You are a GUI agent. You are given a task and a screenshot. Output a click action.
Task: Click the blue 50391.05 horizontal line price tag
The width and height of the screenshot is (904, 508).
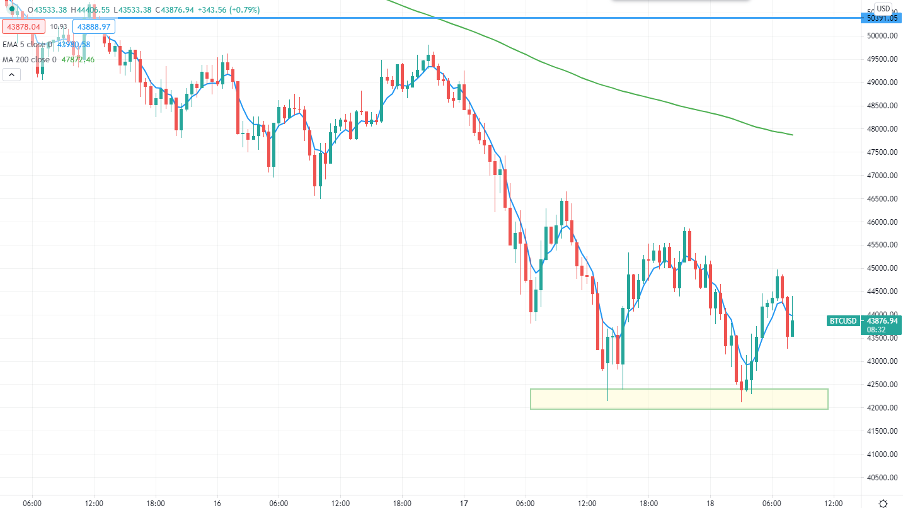(882, 18)
